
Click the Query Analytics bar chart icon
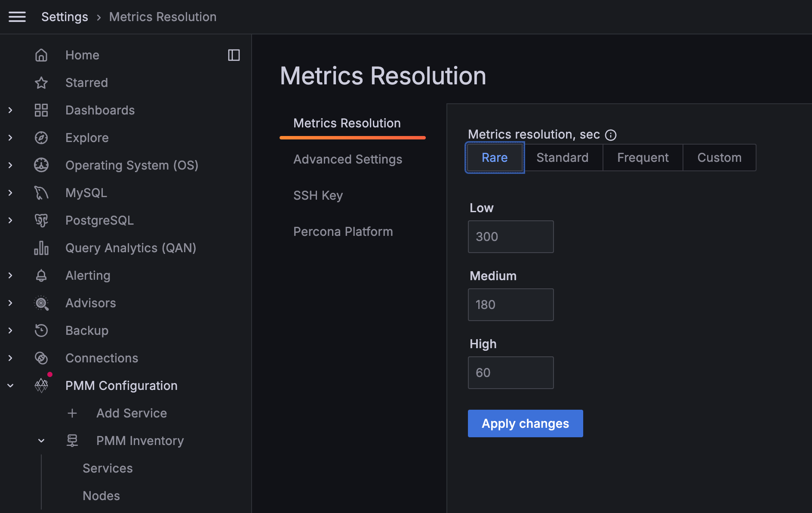pyautogui.click(x=41, y=248)
